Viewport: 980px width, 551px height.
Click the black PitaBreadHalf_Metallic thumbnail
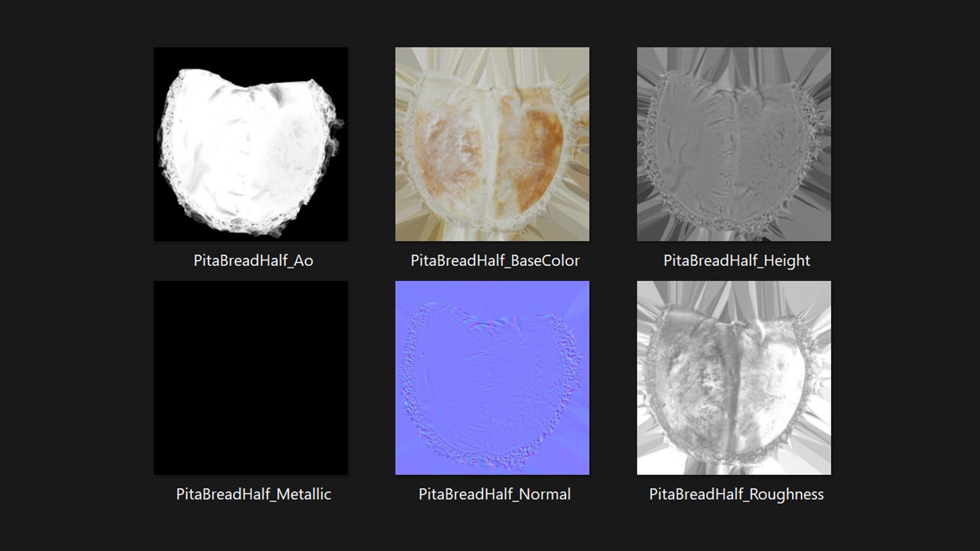[x=251, y=378]
